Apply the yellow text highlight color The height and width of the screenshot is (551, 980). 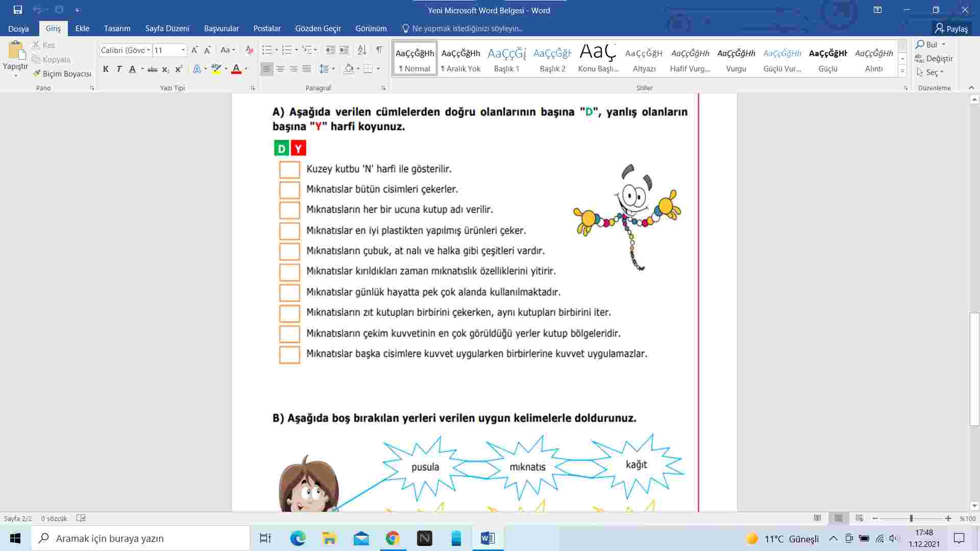216,69
